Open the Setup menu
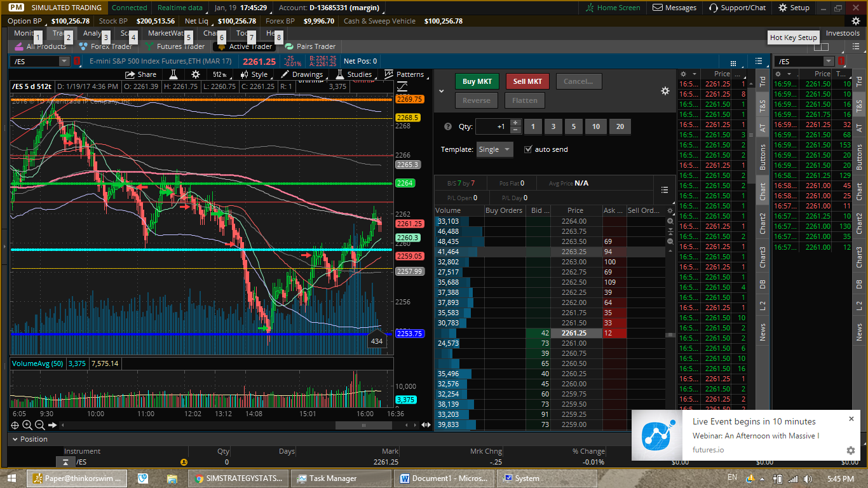The height and width of the screenshot is (488, 868). tap(793, 8)
